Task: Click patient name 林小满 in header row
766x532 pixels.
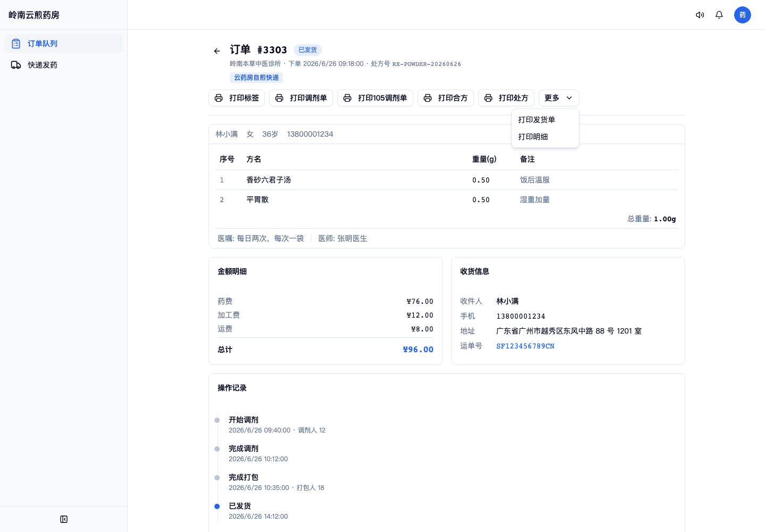Action: coord(227,134)
